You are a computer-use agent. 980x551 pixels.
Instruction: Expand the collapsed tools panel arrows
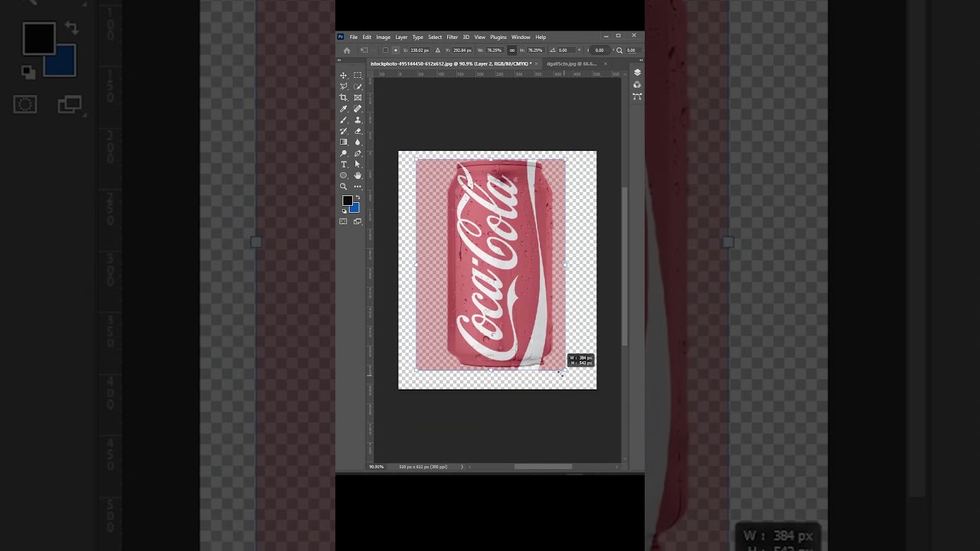coord(339,60)
